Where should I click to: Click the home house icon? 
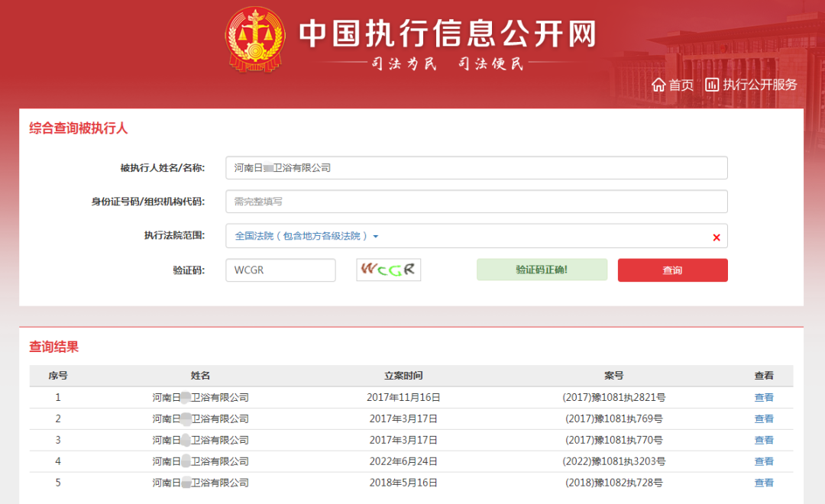[x=658, y=85]
